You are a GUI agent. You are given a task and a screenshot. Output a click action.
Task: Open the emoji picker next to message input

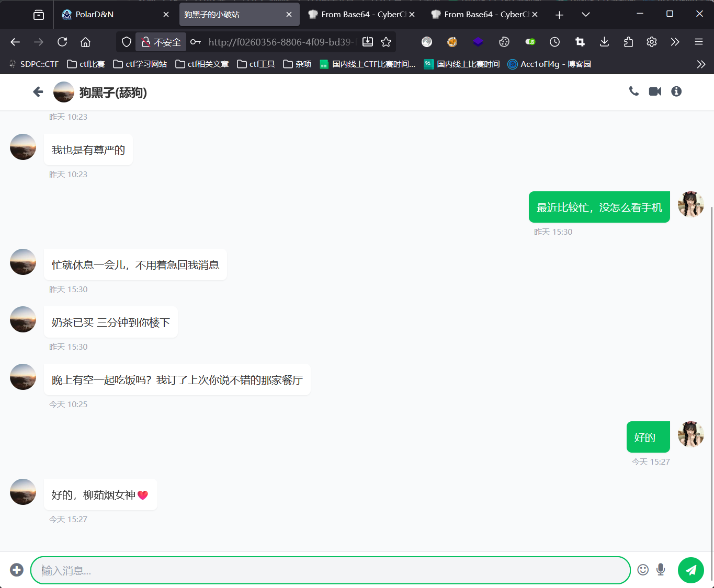pos(643,570)
